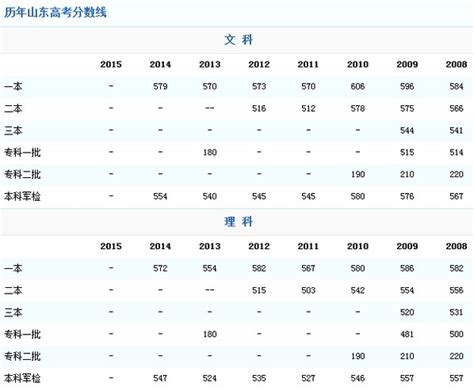
Task: Select the 一本 row label in 文科 table
Action: click(13, 86)
